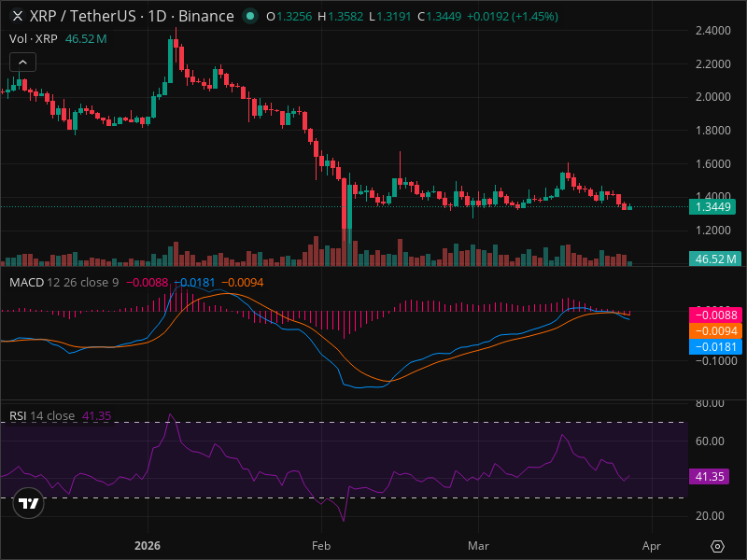Click the blue MACD line value −0.0181 in the legend
Image resolution: width=747 pixels, height=560 pixels.
[x=194, y=283]
